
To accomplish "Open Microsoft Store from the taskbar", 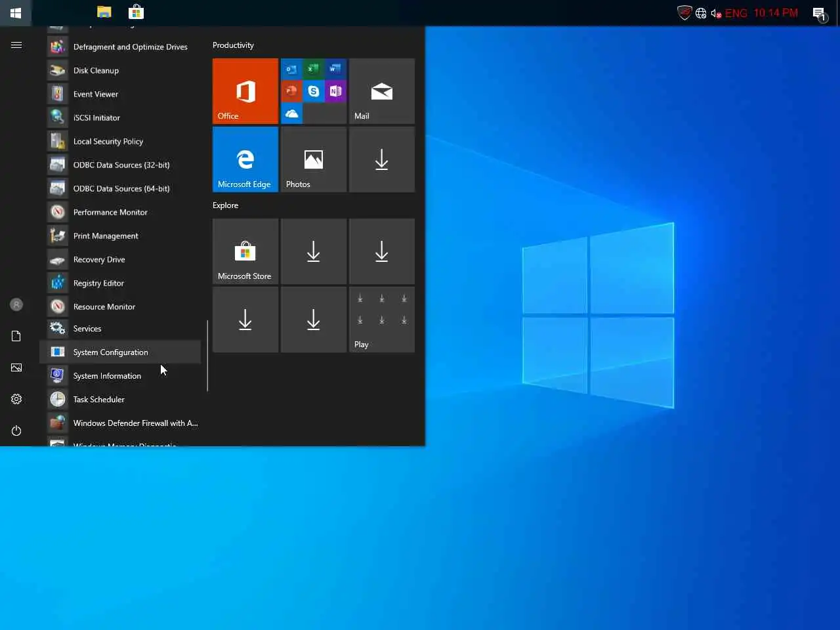I will click(x=136, y=12).
